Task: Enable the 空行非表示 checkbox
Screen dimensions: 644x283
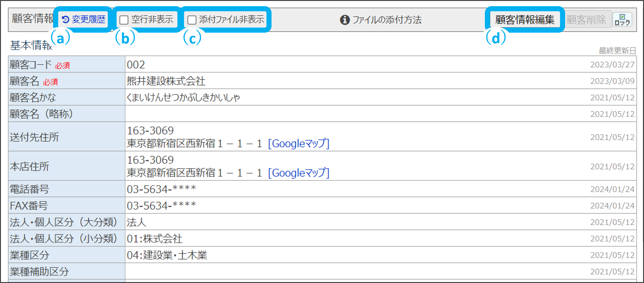Action: click(124, 20)
